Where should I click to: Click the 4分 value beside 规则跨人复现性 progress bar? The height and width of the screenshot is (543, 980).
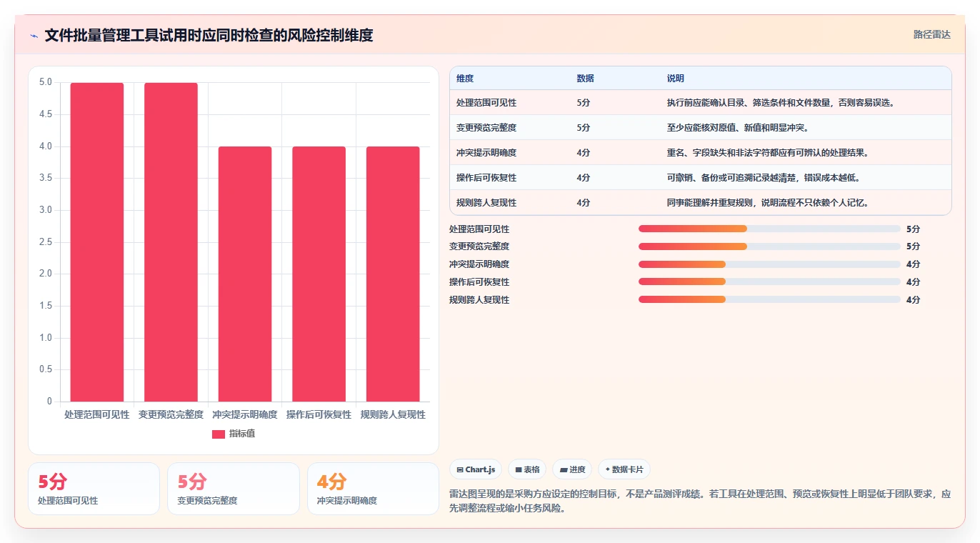click(x=913, y=300)
